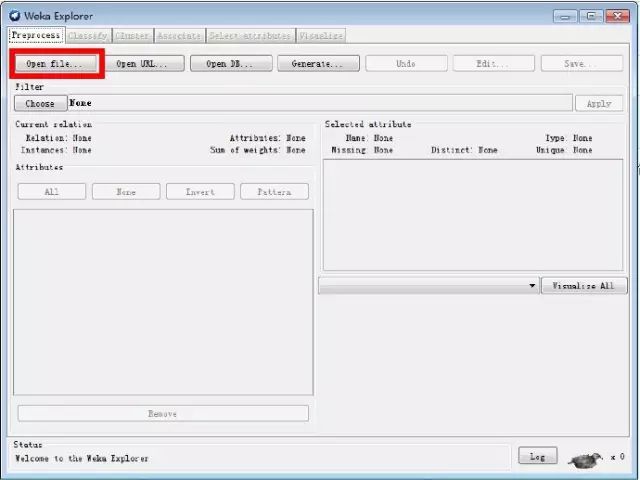Expand the class attribute dropdown
Screen dimensions: 640x480
pyautogui.click(x=429, y=286)
